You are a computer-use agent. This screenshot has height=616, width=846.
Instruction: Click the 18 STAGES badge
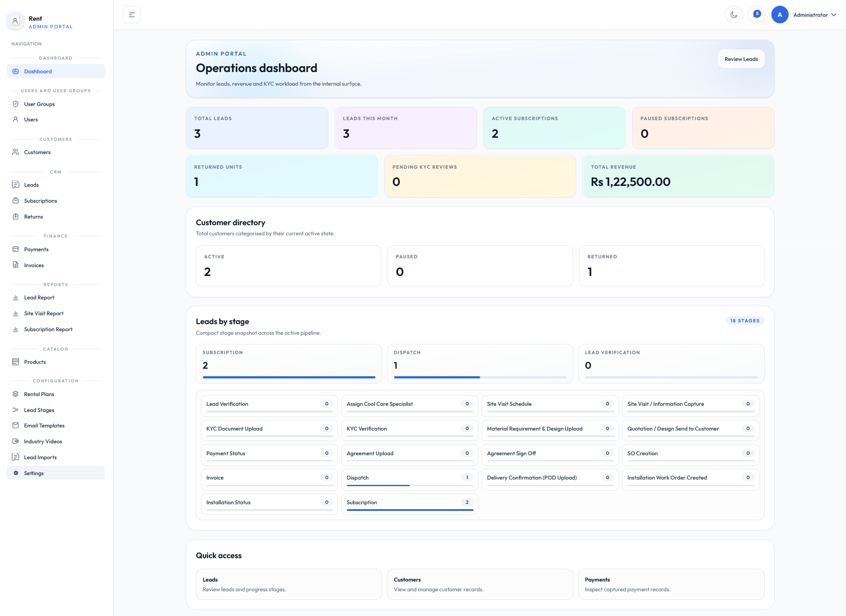point(745,321)
